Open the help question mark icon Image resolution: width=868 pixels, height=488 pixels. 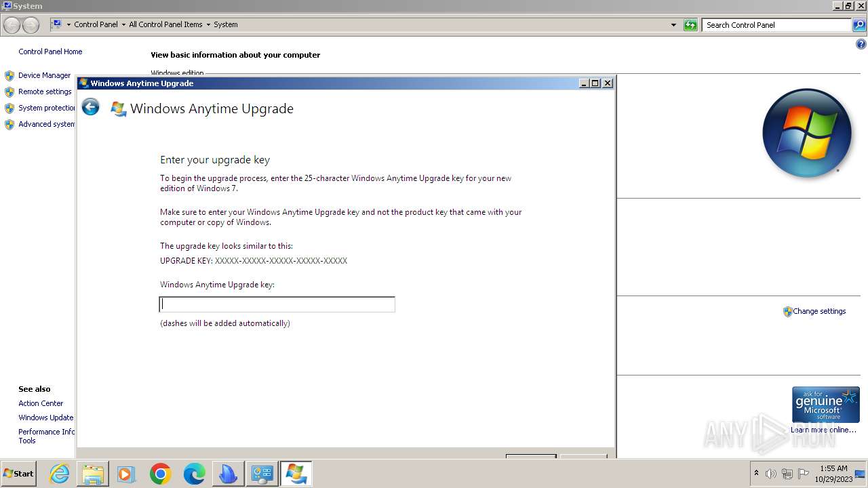(861, 45)
